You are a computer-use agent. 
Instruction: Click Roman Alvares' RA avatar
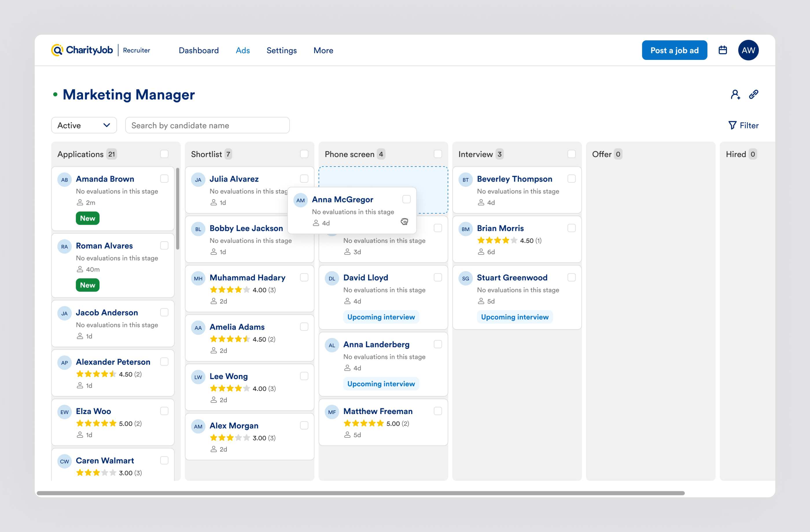(x=64, y=246)
